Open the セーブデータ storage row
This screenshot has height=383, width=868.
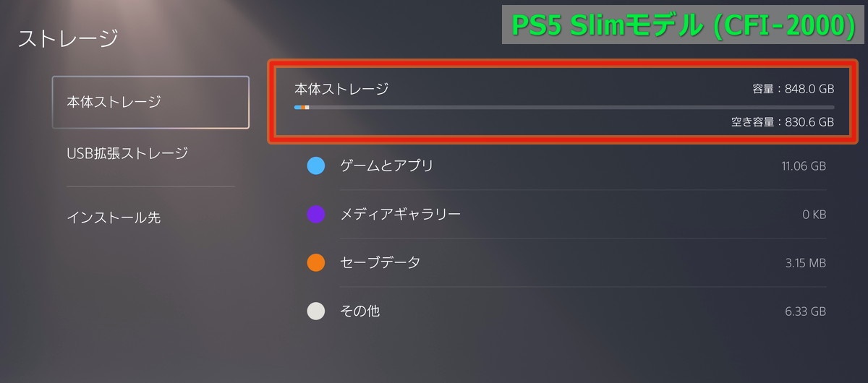point(567,263)
